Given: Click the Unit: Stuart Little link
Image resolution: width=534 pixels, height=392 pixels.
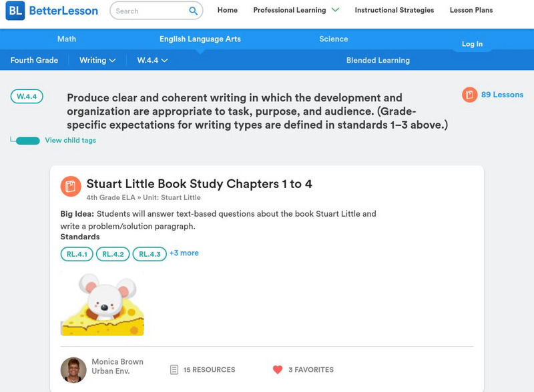Looking at the screenshot, I should pyautogui.click(x=172, y=197).
